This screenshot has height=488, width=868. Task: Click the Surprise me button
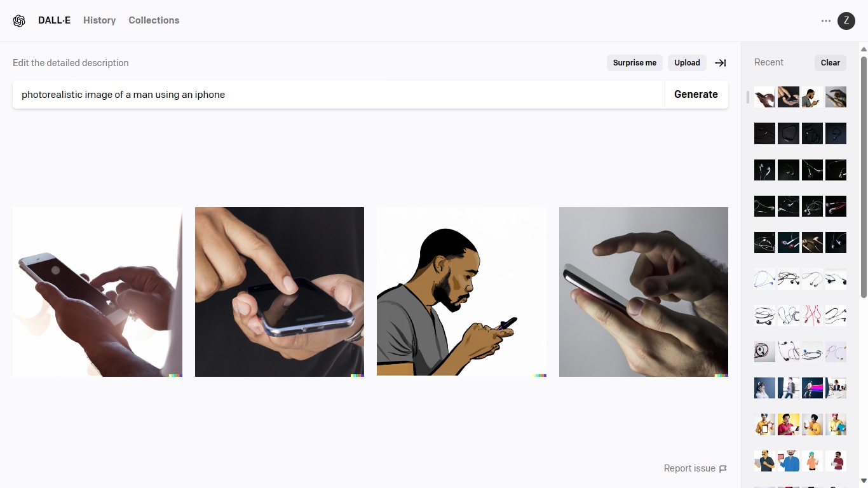tap(635, 63)
